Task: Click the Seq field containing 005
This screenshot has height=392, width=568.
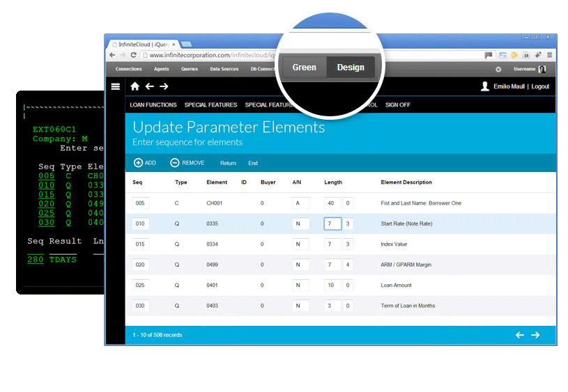Action: pyautogui.click(x=141, y=203)
